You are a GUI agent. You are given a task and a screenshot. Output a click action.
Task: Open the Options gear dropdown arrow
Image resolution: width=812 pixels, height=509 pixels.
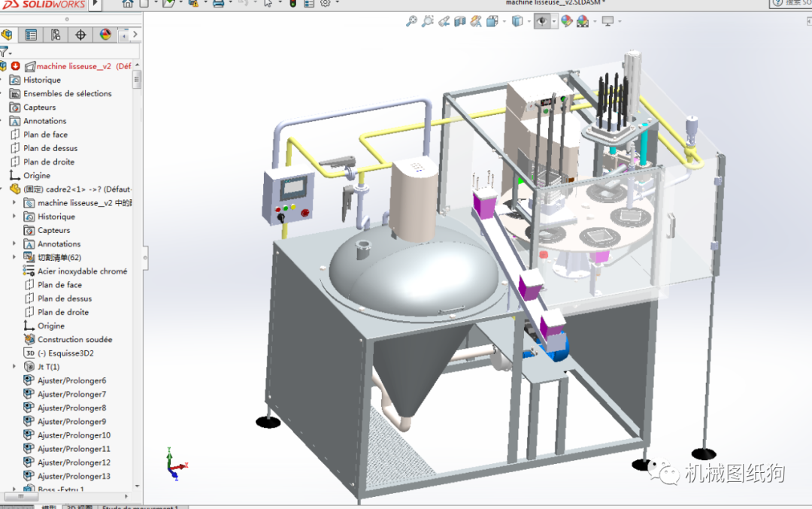click(337, 2)
